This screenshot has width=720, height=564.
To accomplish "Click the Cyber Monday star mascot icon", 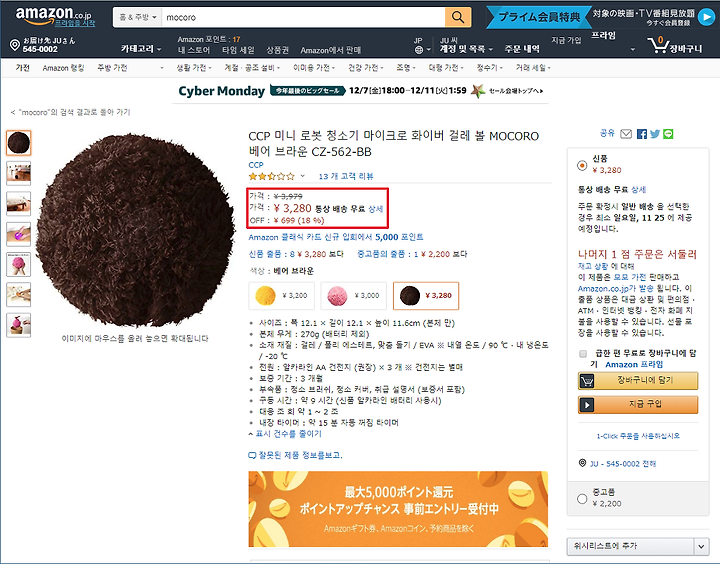I will tap(478, 90).
